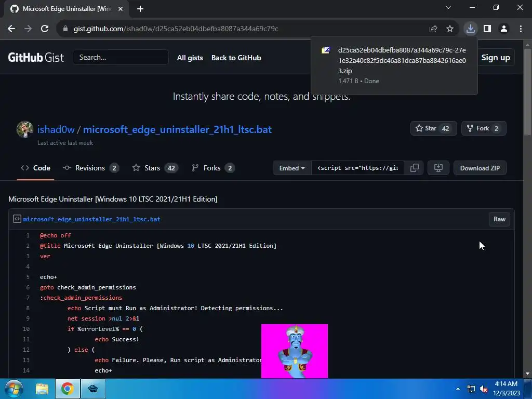The height and width of the screenshot is (399, 532).
Task: Copy the embed script to clipboard
Action: click(x=414, y=168)
